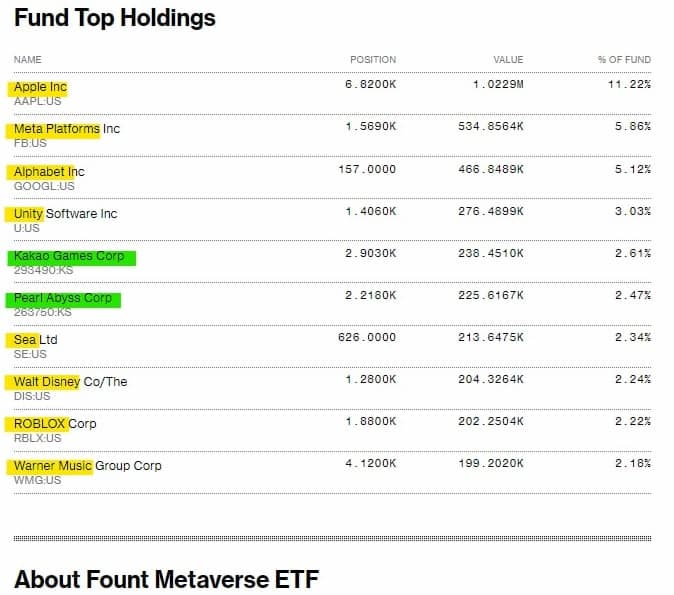Open Warner Music Group Corp holding
This screenshot has width=674, height=595.
(87, 465)
